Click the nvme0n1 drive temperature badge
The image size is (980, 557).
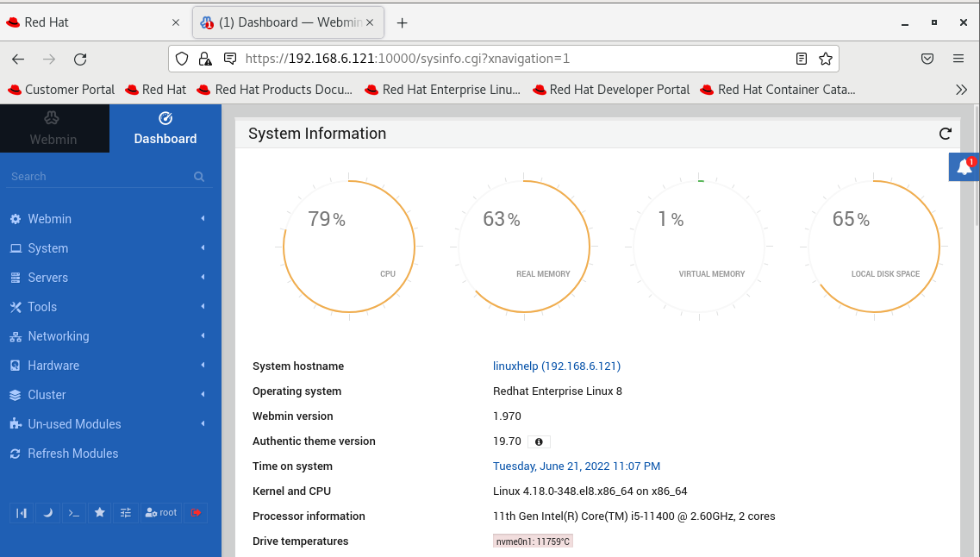tap(533, 541)
